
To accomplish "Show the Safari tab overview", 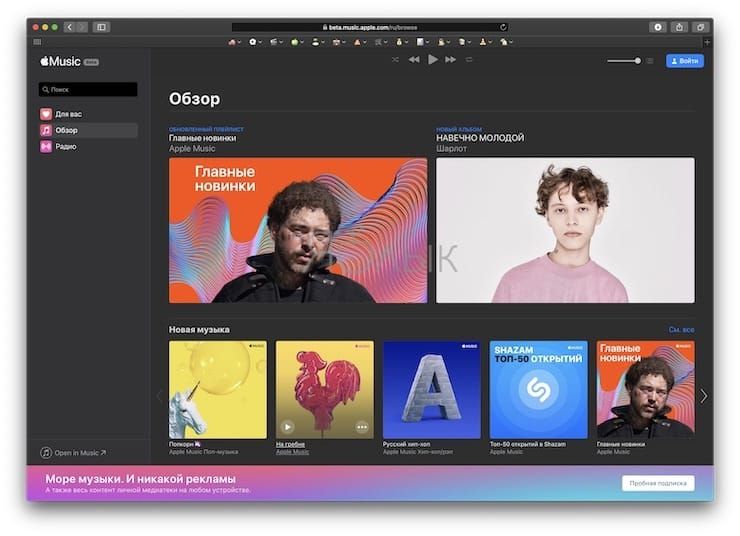I will coord(701,27).
